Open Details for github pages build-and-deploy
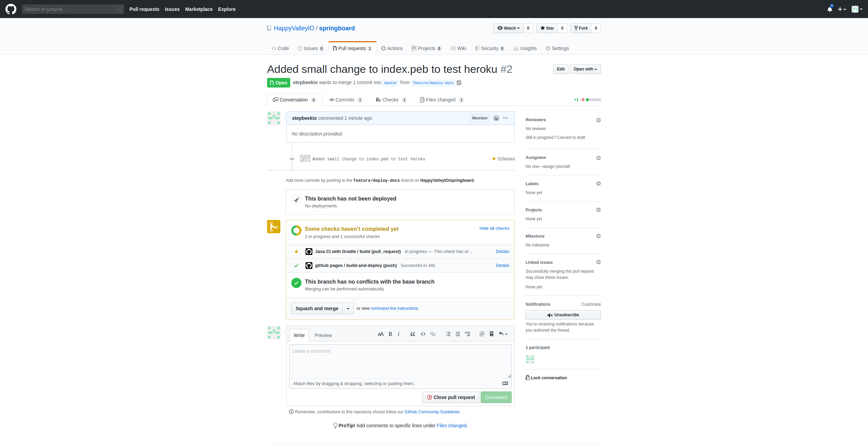This screenshot has height=447, width=868. coord(502,266)
